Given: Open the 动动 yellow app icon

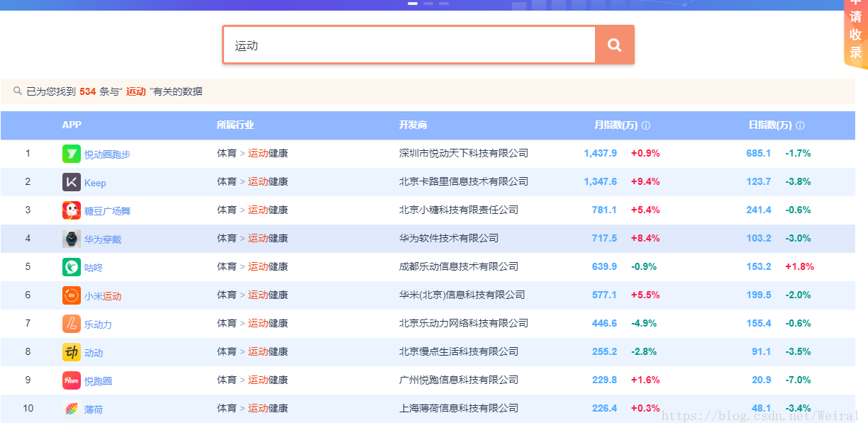Looking at the screenshot, I should point(72,352).
